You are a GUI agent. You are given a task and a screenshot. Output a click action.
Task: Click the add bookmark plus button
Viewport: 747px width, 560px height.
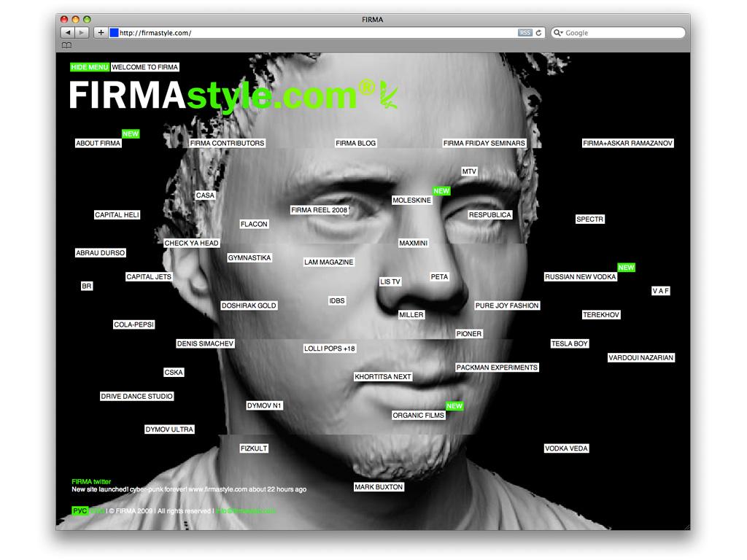(x=101, y=32)
